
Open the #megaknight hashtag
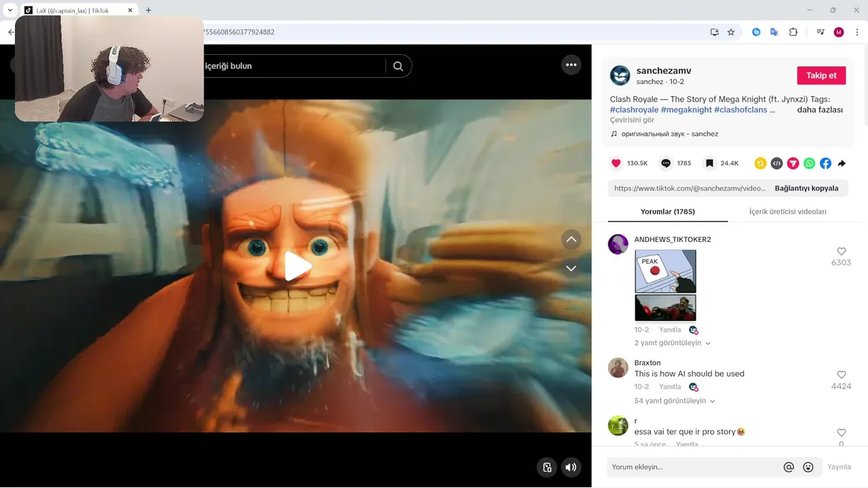[x=686, y=110]
